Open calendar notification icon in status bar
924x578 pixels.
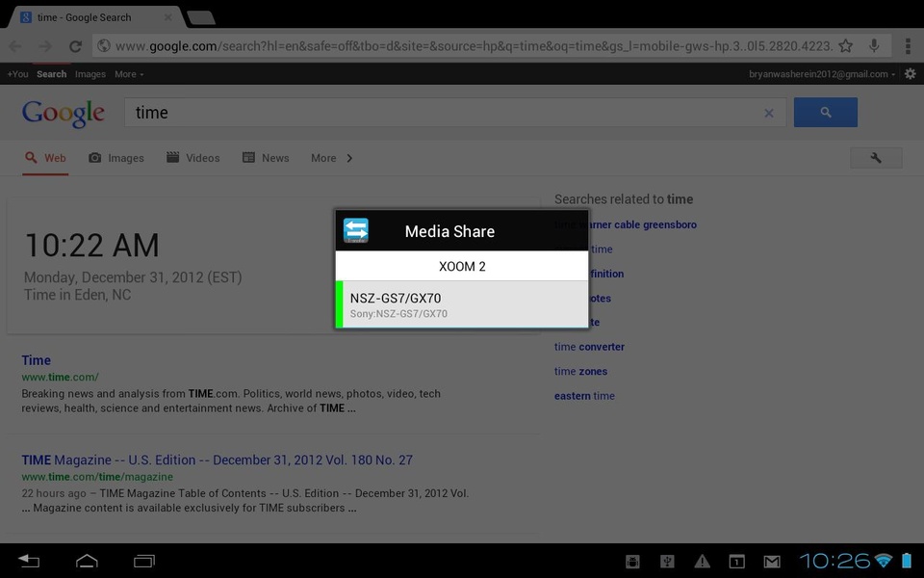pos(736,562)
